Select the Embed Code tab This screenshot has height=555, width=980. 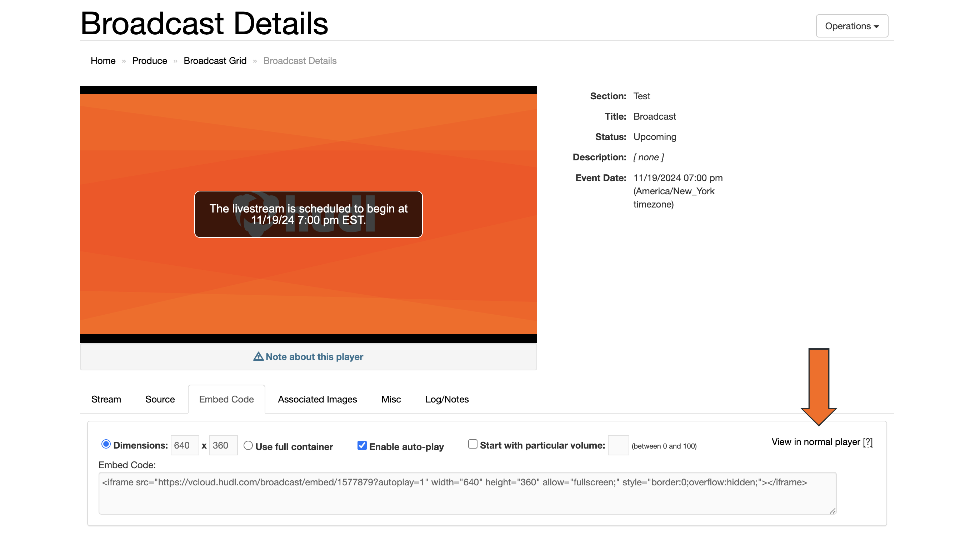(226, 399)
